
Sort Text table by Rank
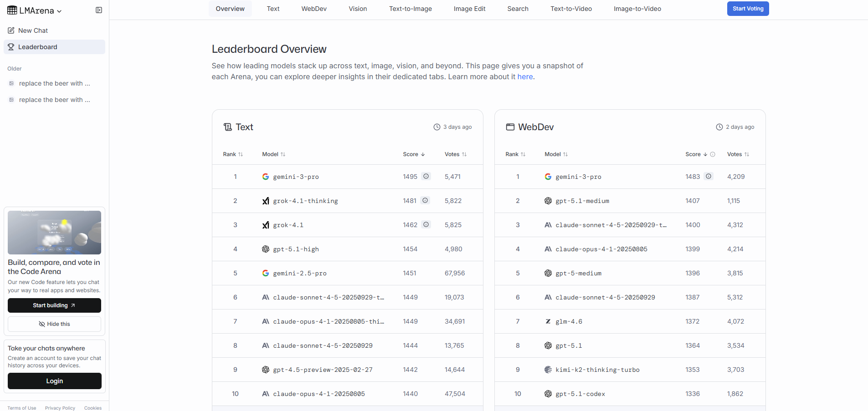[233, 154]
